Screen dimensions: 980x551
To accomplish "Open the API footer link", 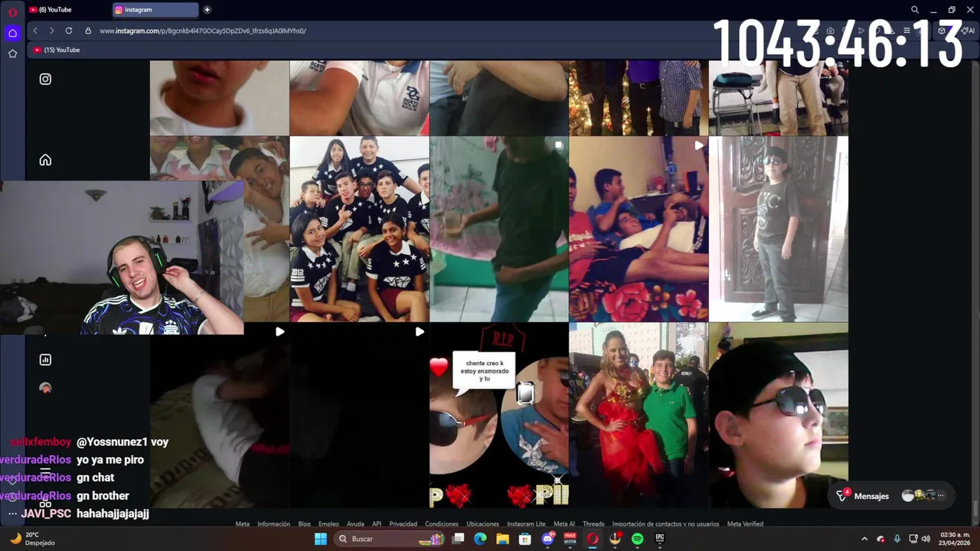I will click(377, 524).
